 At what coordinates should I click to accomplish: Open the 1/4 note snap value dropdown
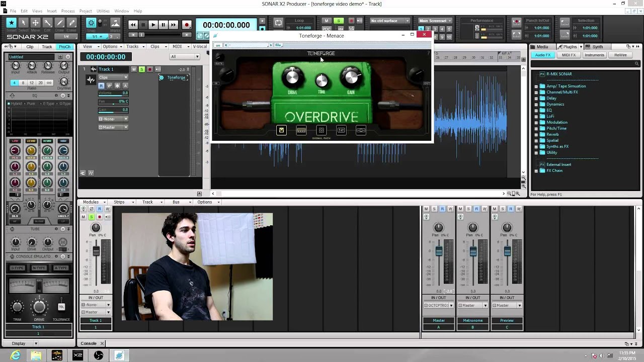point(66,37)
